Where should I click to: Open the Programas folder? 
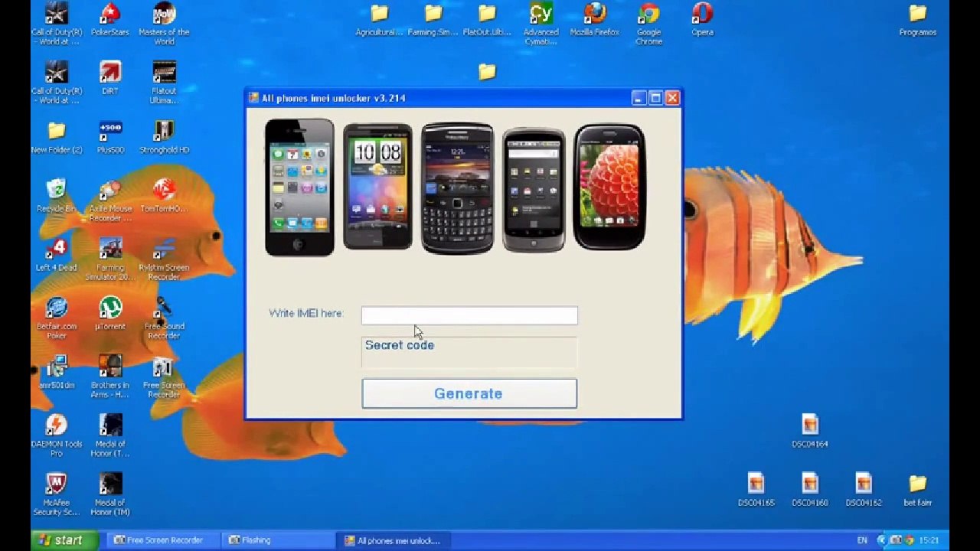coord(918,20)
